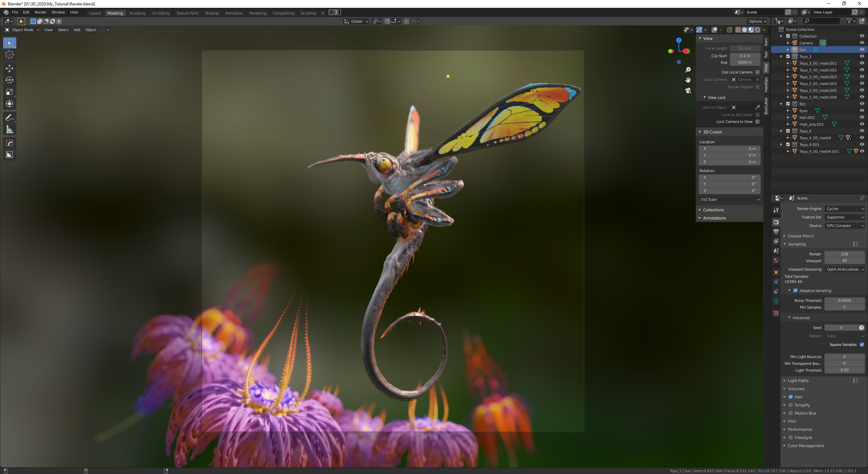Toggle camera view icon in viewport
Screen dimensions: 868x474
pos(688,90)
